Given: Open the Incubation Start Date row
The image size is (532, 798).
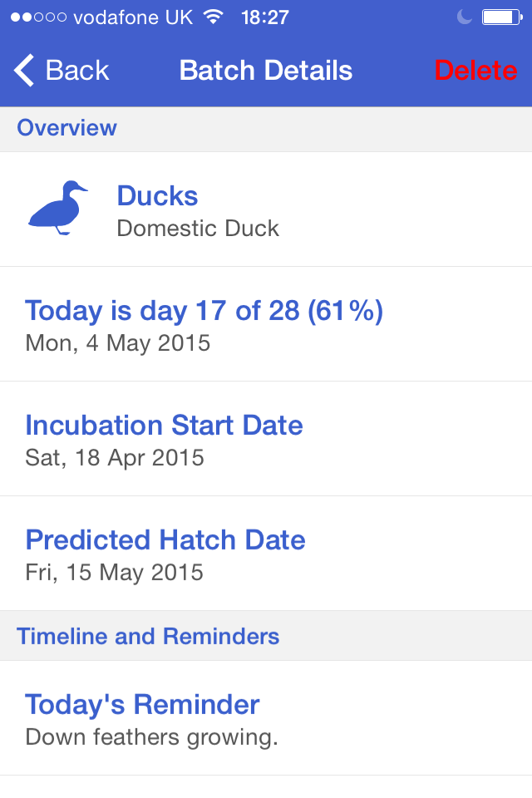Looking at the screenshot, I should pos(266,439).
